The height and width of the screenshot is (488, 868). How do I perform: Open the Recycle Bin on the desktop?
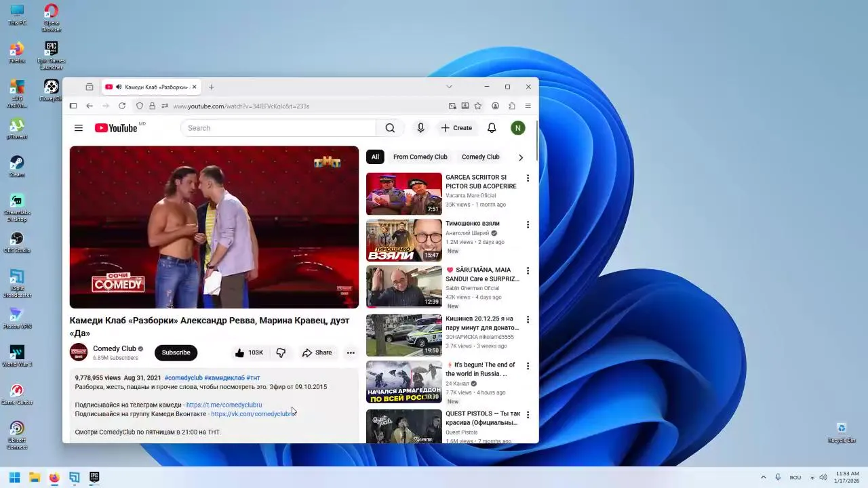(842, 432)
